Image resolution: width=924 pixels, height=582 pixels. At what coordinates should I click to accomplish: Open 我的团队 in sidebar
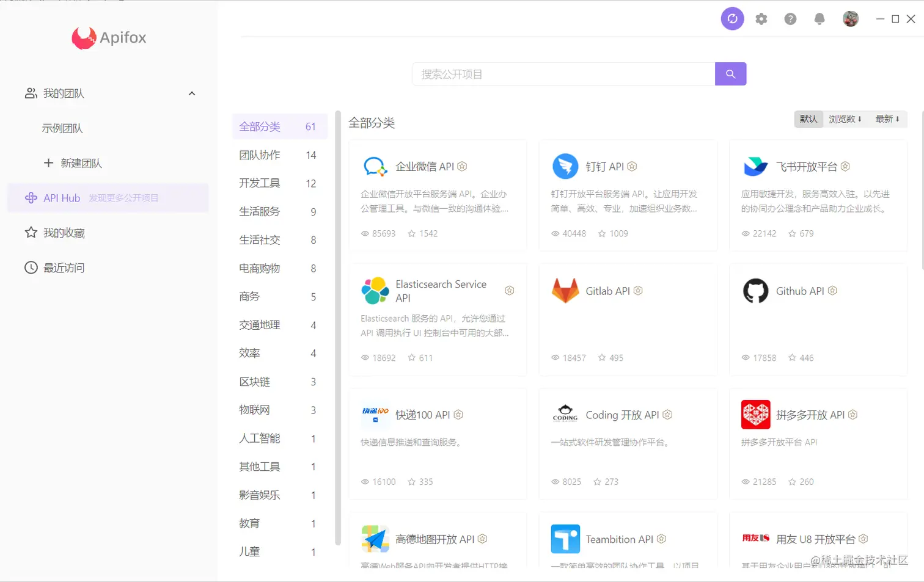pyautogui.click(x=108, y=93)
